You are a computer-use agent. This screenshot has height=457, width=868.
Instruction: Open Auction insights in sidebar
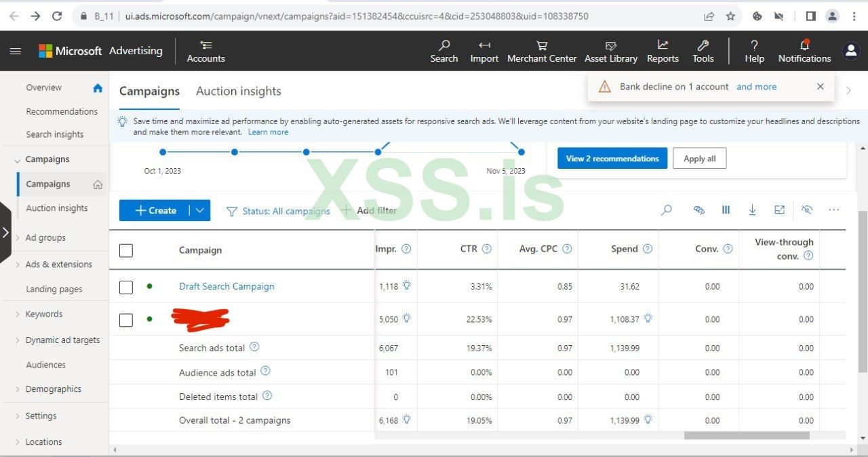(57, 208)
